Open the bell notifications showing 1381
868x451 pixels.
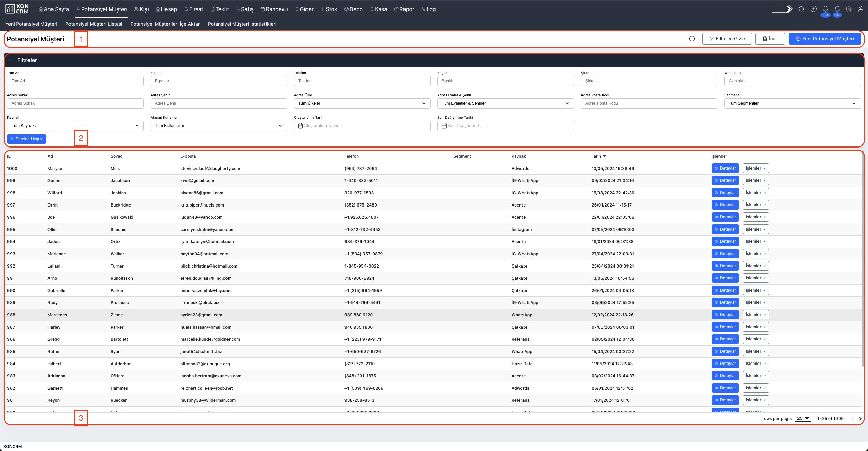click(x=826, y=9)
